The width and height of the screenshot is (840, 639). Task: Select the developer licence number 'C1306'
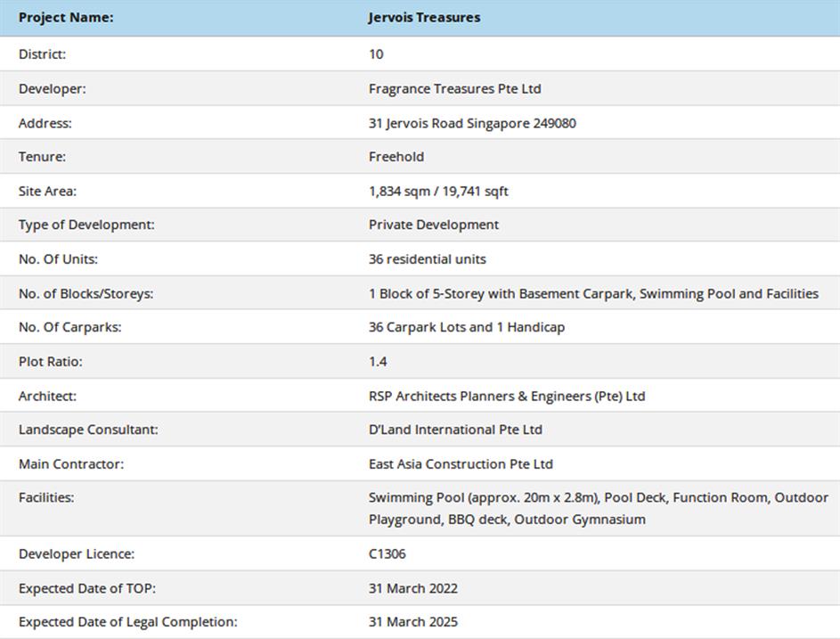coord(387,554)
